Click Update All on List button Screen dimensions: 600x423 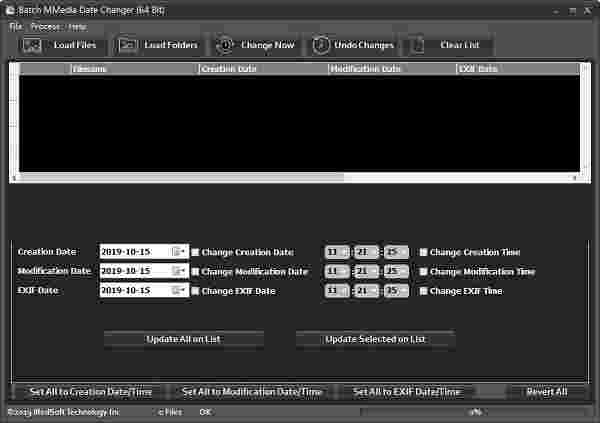coord(184,340)
